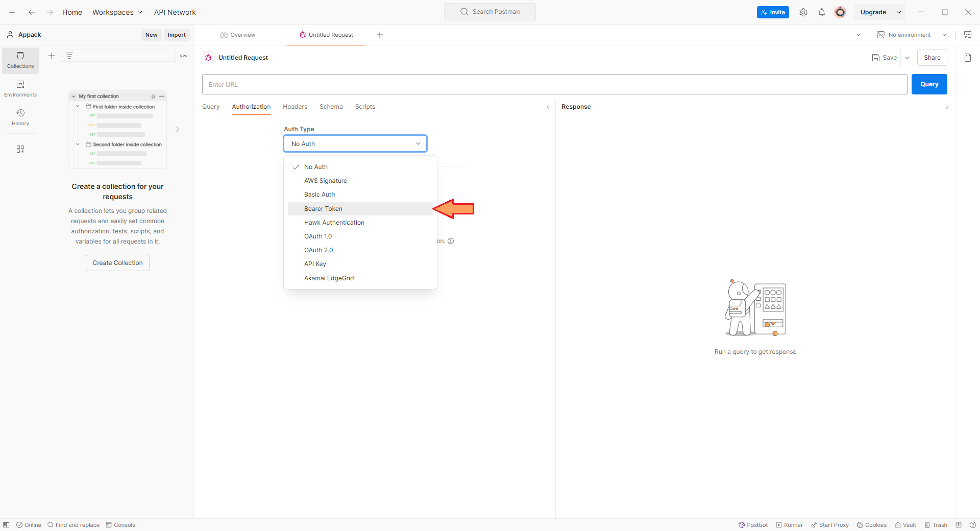Open Postbot in the status bar

click(x=753, y=525)
